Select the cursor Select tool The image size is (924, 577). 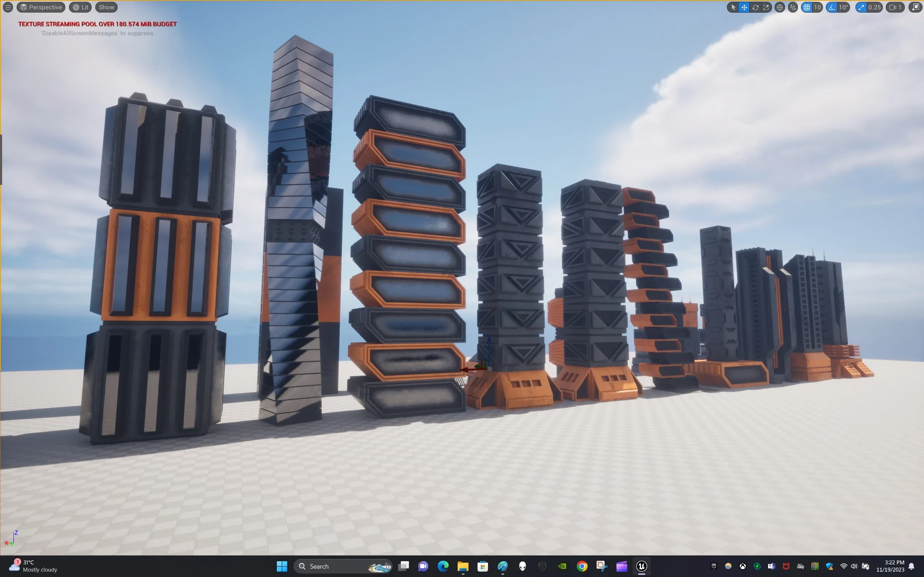tap(734, 7)
